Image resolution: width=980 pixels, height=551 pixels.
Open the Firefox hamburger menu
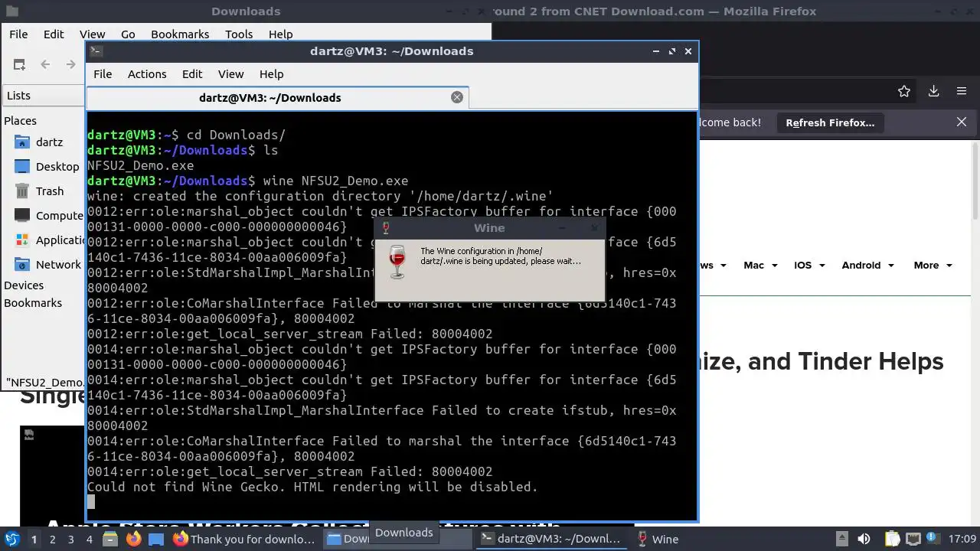tap(962, 91)
